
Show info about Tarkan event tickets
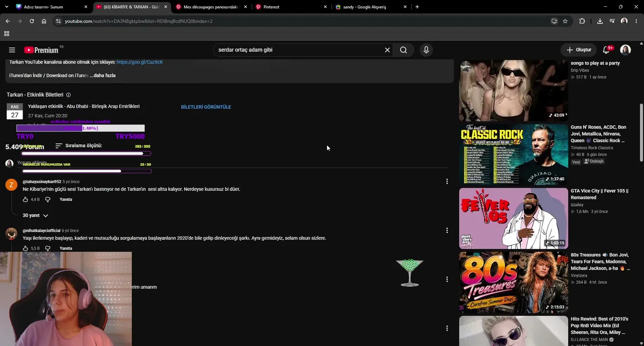(x=68, y=95)
